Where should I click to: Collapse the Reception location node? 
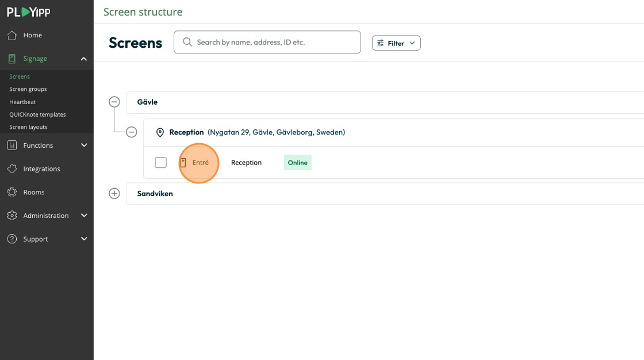point(132,132)
